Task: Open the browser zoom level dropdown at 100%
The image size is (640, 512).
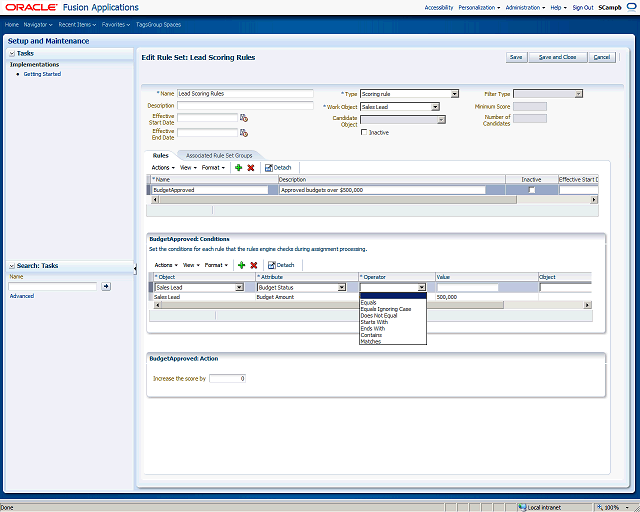Action: 627,508
